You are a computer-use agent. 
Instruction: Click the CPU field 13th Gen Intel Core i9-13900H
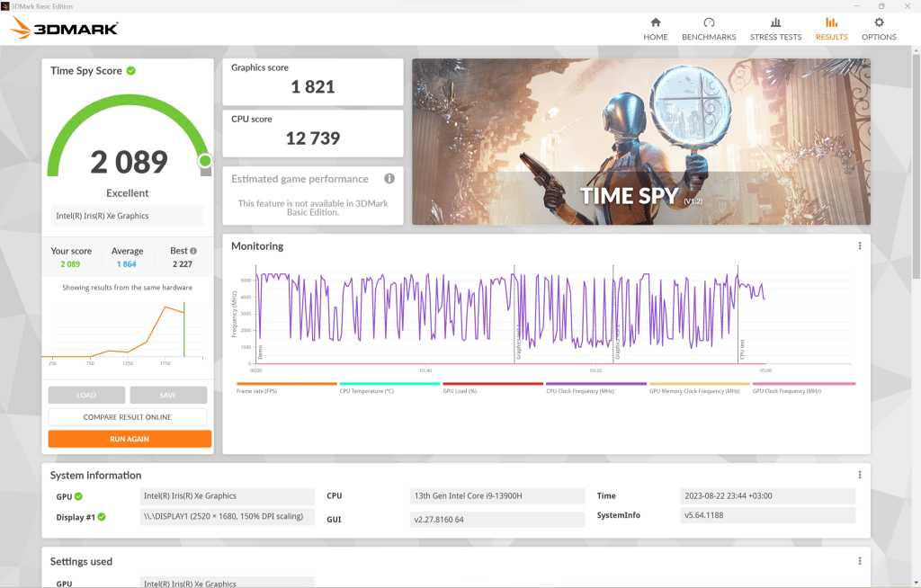tap(496, 495)
